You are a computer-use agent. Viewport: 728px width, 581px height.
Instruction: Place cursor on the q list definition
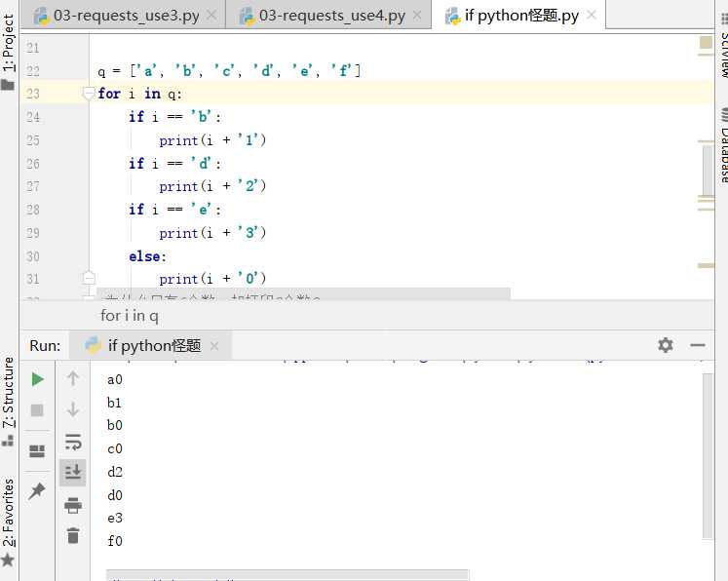click(229, 71)
